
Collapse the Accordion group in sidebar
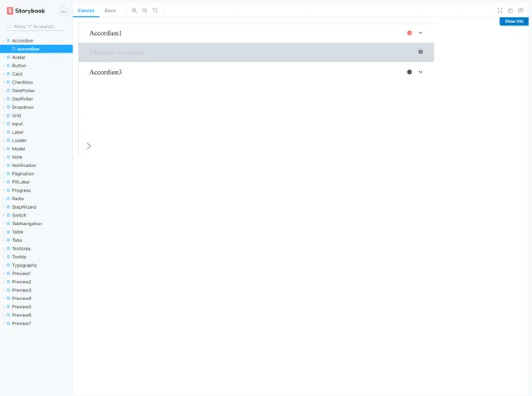(x=22, y=41)
